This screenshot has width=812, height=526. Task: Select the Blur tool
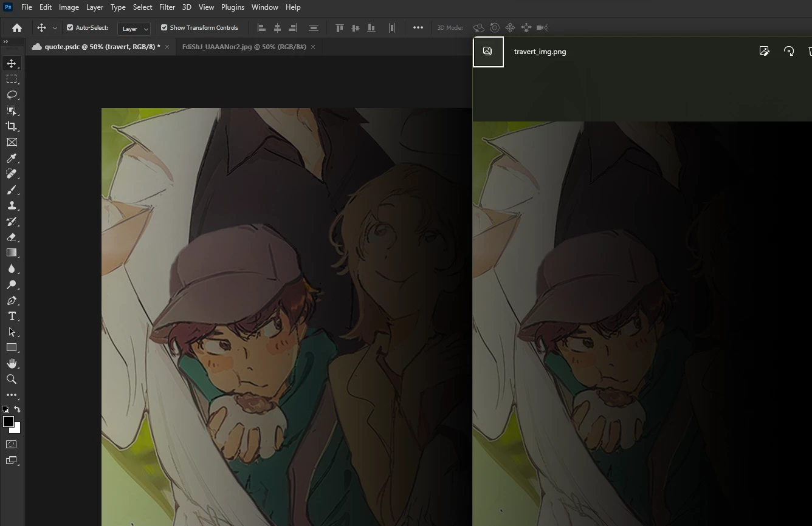coord(12,268)
